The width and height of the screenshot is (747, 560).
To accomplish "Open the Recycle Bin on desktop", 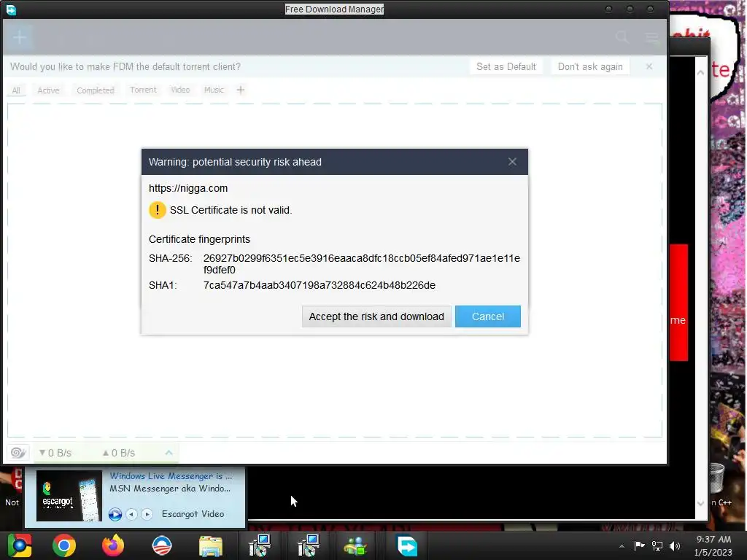I will coord(718,478).
